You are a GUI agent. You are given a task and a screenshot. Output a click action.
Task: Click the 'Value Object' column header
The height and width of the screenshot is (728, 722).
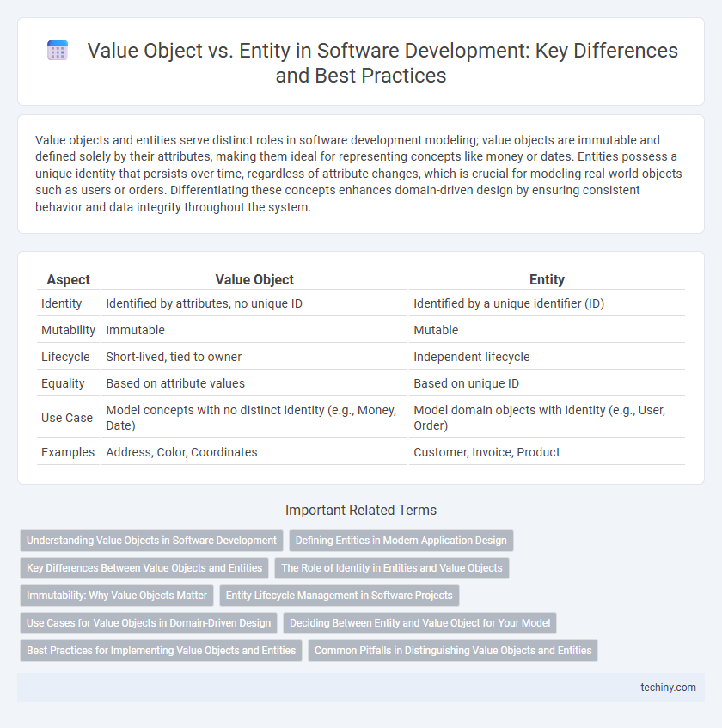(x=254, y=280)
